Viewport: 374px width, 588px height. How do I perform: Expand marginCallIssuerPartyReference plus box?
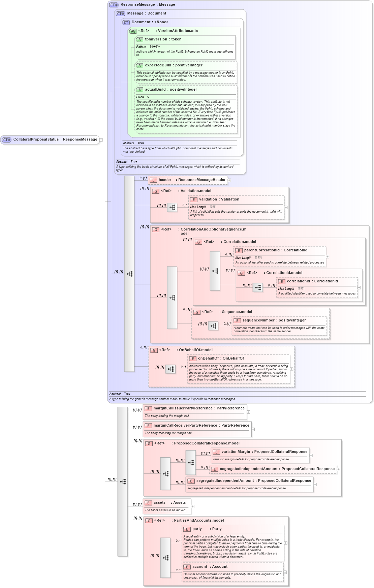(248, 412)
